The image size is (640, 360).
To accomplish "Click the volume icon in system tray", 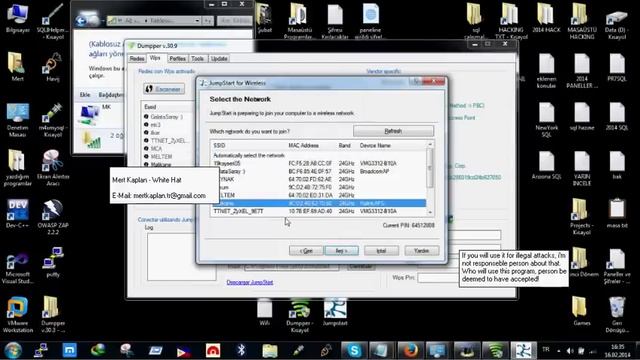I will coord(570,351).
